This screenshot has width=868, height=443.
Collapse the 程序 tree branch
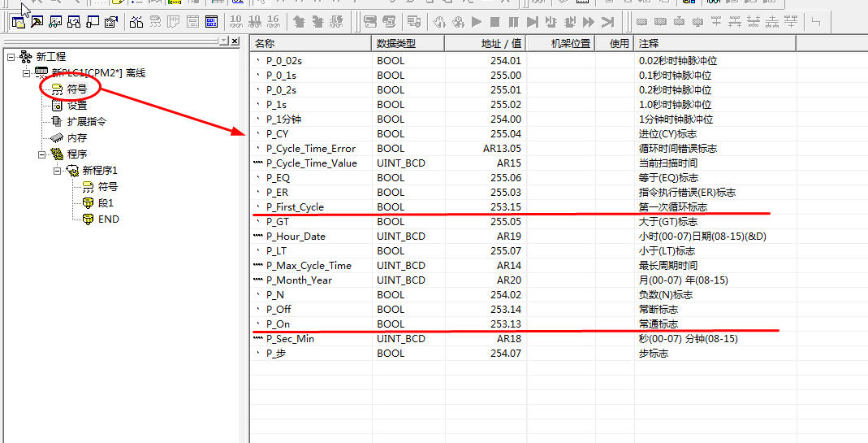41,154
